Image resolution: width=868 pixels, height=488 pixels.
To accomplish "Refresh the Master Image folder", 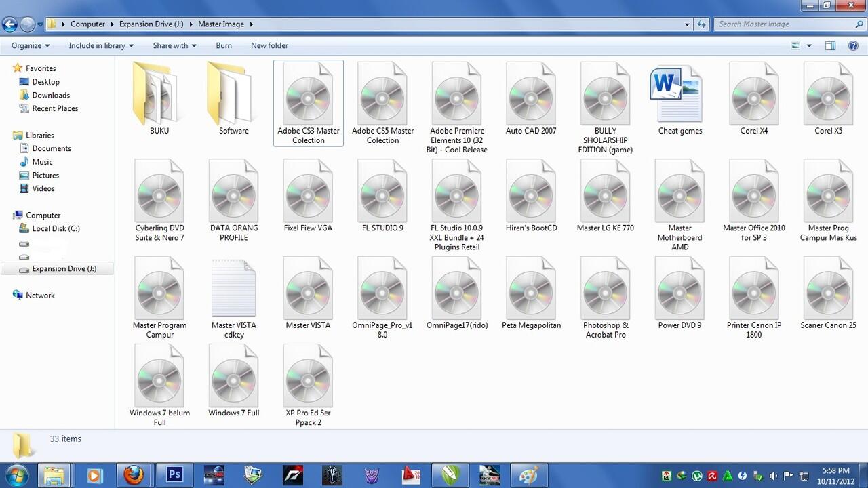I will [x=703, y=24].
